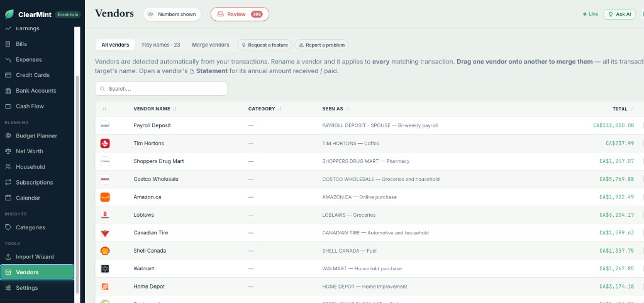644x303 pixels.
Task: Click the Live status indicator
Action: coord(591,14)
